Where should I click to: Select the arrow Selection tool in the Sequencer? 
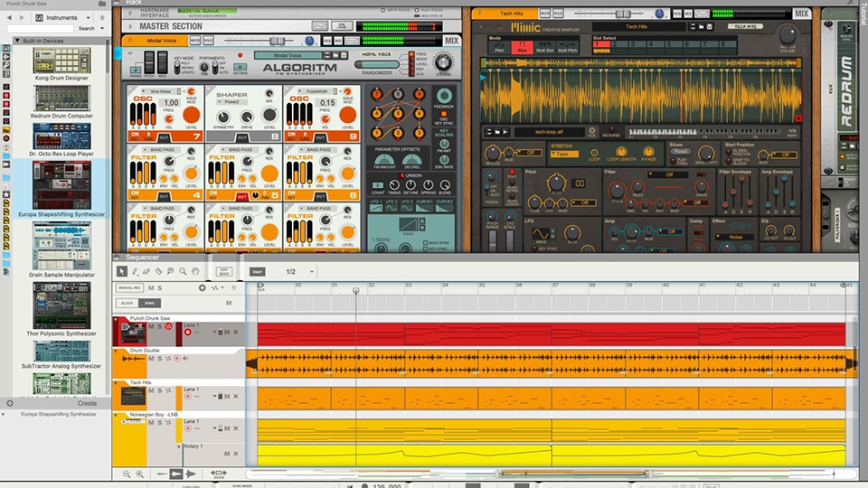(x=122, y=272)
